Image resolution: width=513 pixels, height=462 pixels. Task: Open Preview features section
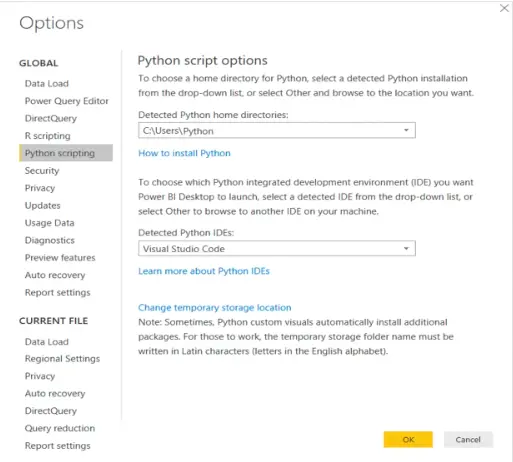point(60,257)
